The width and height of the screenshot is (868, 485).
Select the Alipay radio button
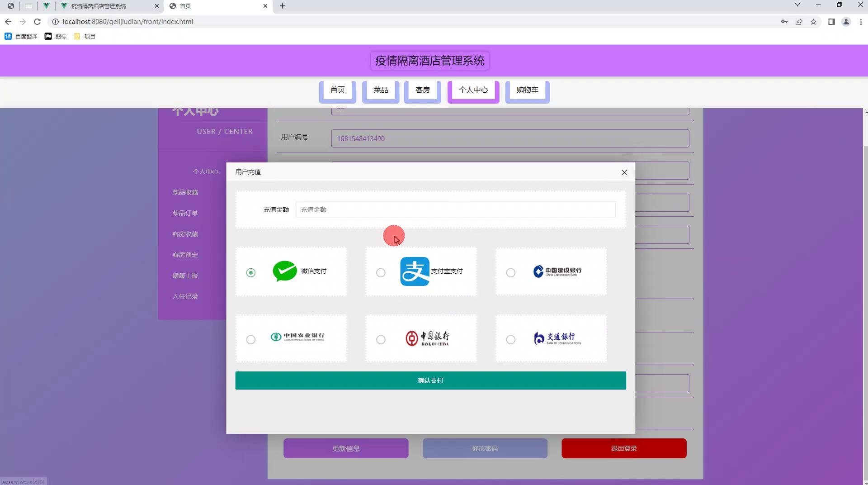[x=381, y=272]
